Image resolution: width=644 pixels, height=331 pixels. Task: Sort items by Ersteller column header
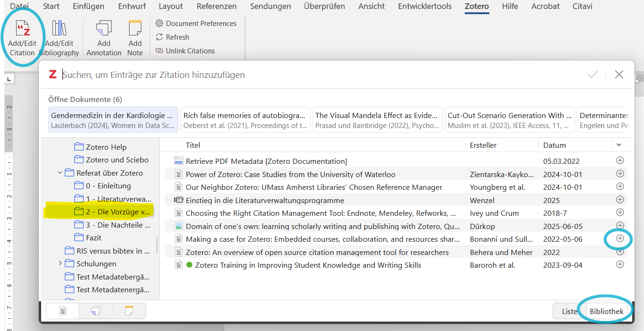483,145
